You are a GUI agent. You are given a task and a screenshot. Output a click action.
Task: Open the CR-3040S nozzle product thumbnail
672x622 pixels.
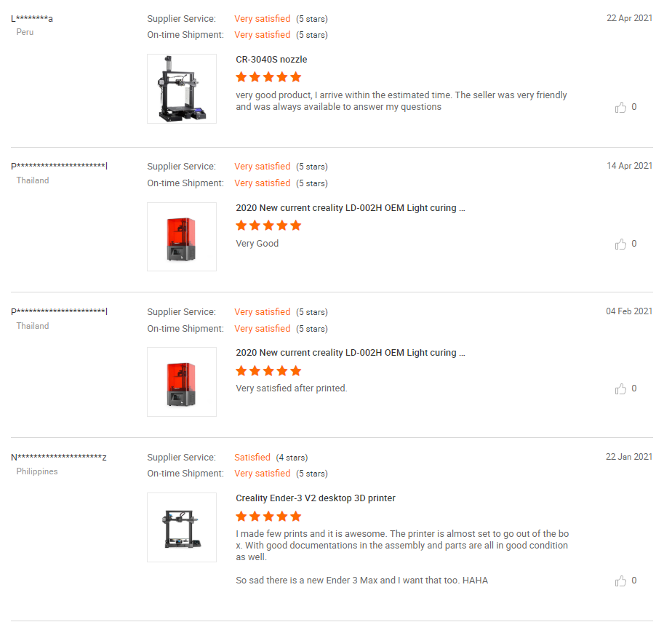(182, 89)
